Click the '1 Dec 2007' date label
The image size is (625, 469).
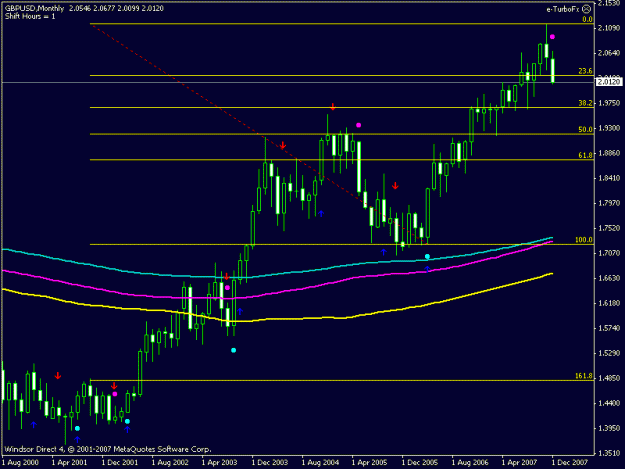pyautogui.click(x=570, y=463)
